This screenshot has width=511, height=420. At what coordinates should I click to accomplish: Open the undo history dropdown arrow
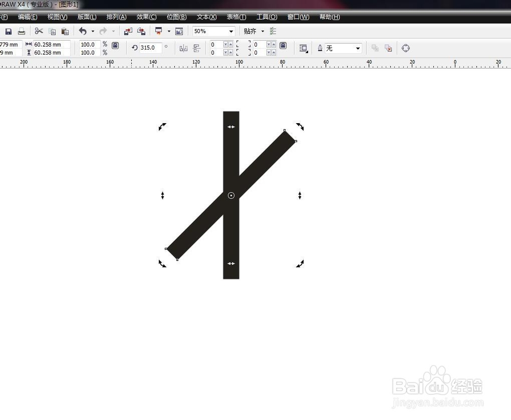coord(93,31)
